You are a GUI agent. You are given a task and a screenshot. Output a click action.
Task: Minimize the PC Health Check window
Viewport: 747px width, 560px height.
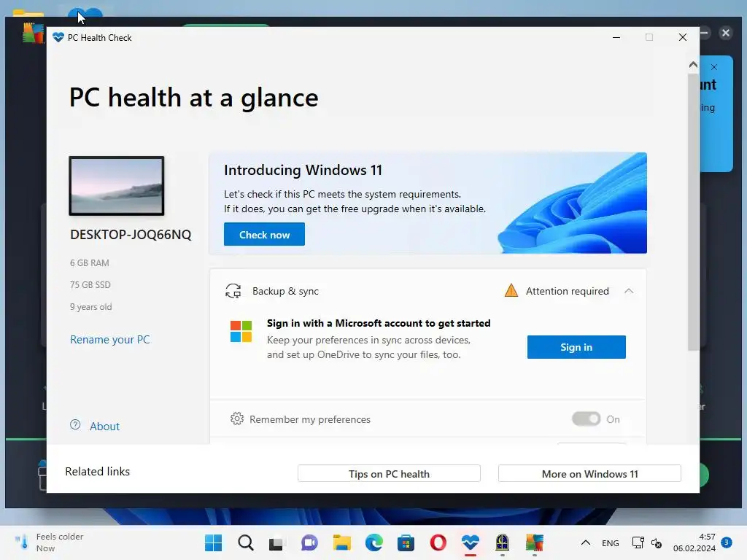coord(616,37)
